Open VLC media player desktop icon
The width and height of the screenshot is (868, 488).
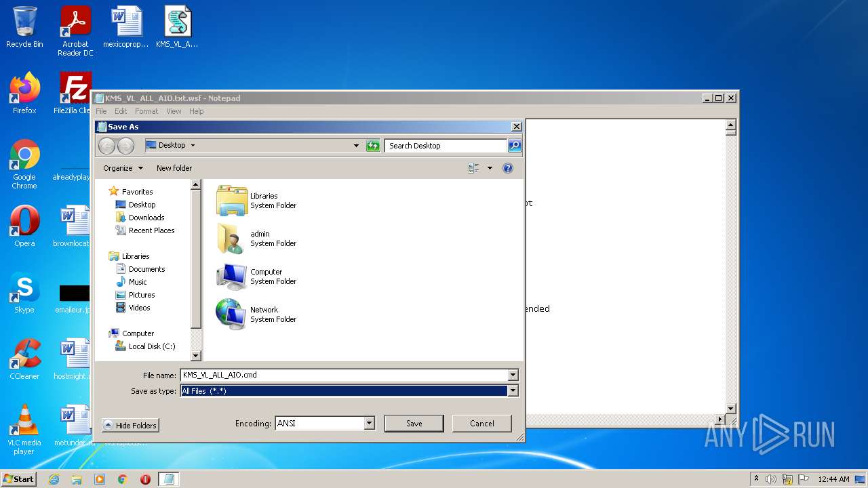(x=24, y=430)
